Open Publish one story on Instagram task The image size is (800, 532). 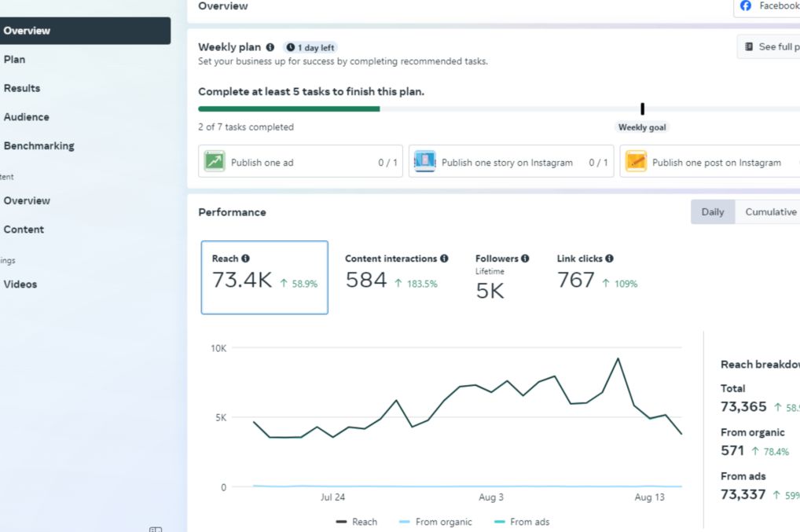(512, 162)
